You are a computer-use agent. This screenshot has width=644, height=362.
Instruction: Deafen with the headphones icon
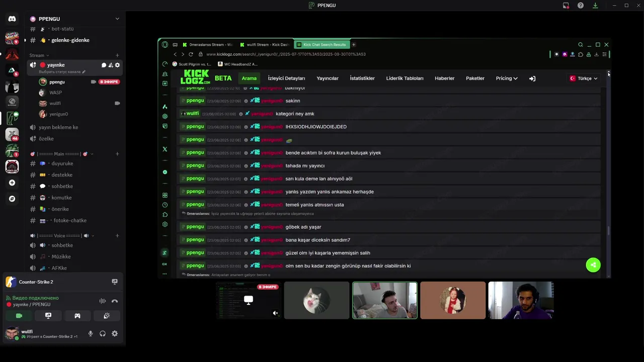click(x=103, y=333)
